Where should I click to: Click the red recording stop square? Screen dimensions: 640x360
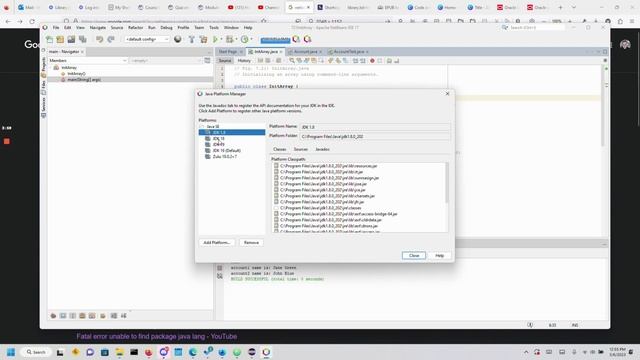pos(7,141)
